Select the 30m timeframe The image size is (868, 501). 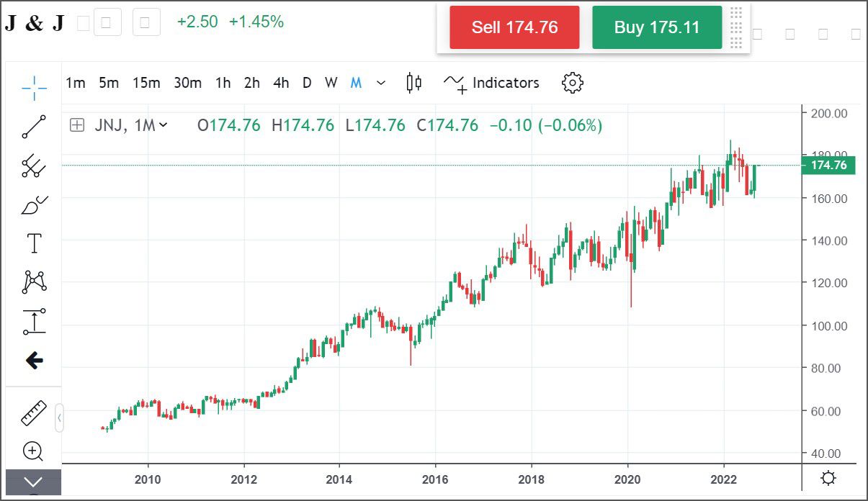[187, 83]
